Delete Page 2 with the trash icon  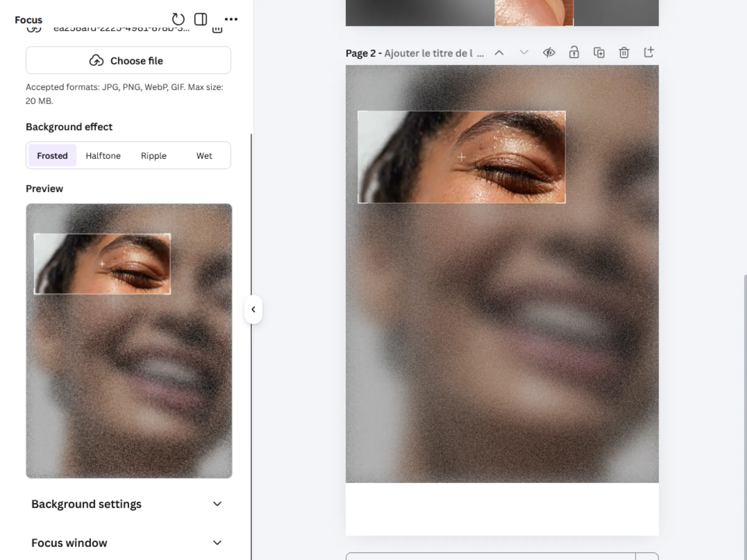click(624, 53)
